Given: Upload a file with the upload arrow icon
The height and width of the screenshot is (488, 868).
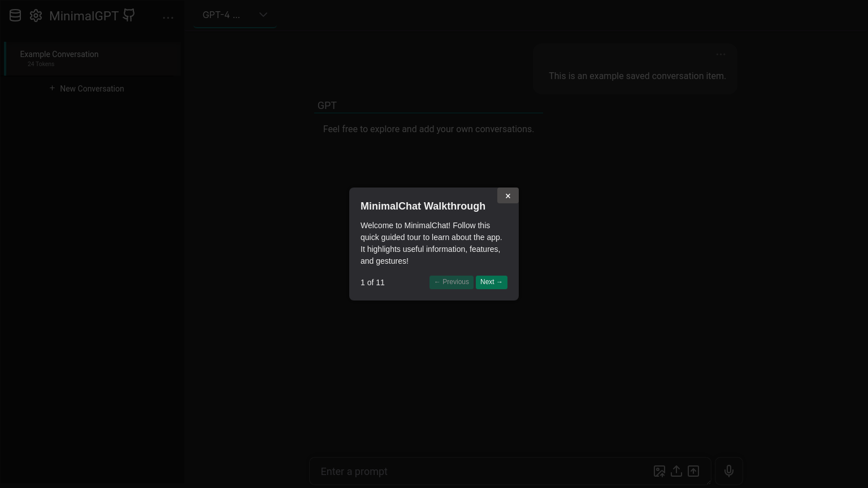Looking at the screenshot, I should (676, 471).
